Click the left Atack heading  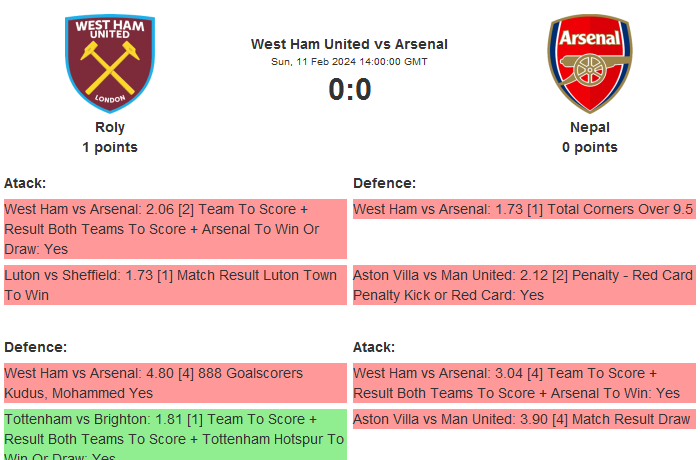[x=25, y=183]
